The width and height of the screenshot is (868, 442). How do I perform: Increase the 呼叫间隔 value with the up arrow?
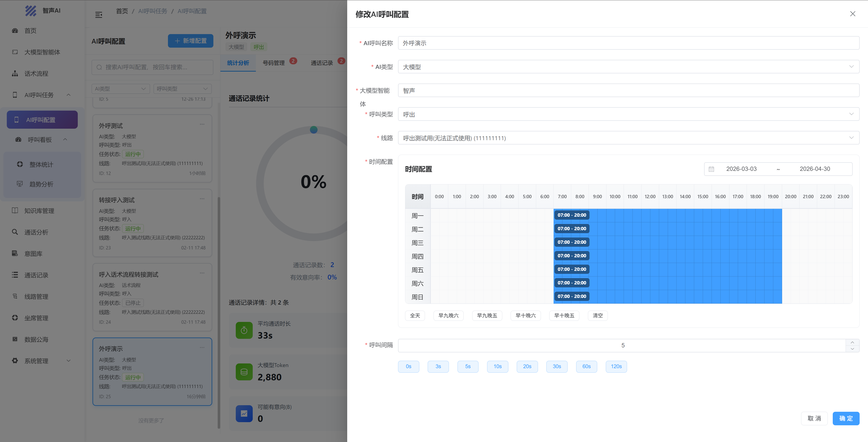852,342
